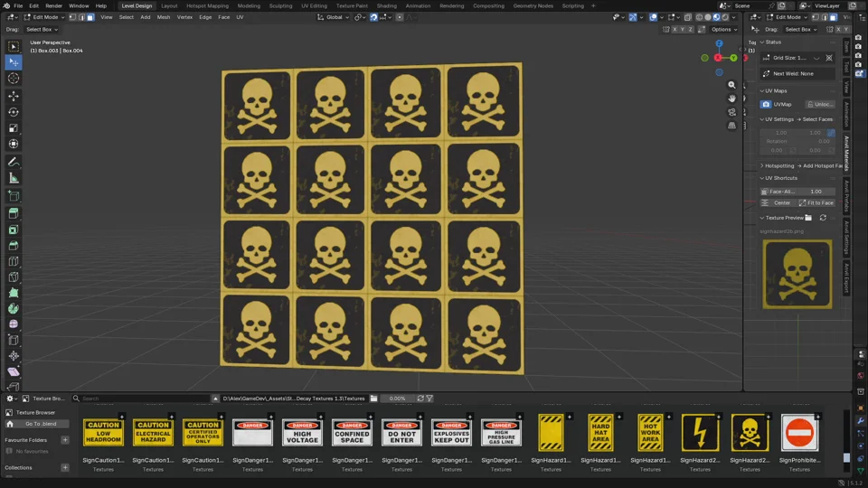This screenshot has height=488, width=868.
Task: Select the Spin tool
Action: click(x=14, y=309)
